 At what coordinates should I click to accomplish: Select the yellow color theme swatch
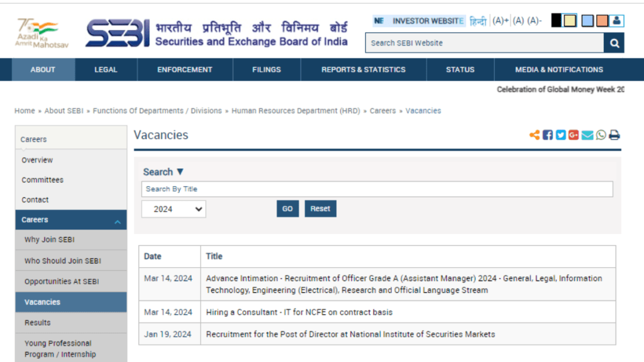(570, 20)
